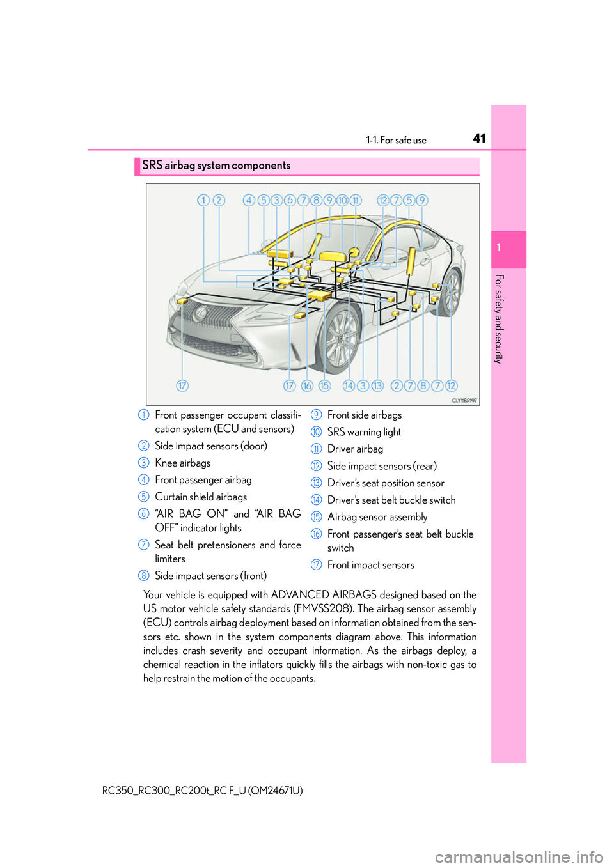Click the SRS warning light legend entry

point(364,432)
